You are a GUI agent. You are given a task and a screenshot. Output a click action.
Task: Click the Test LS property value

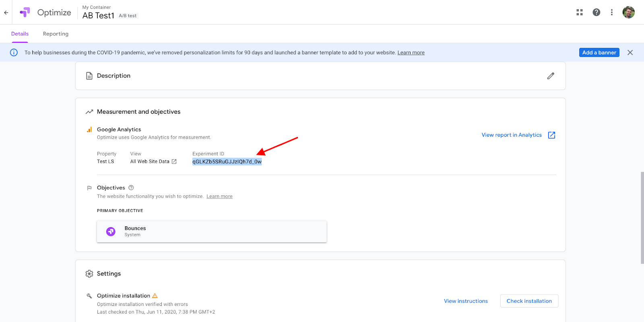point(105,162)
